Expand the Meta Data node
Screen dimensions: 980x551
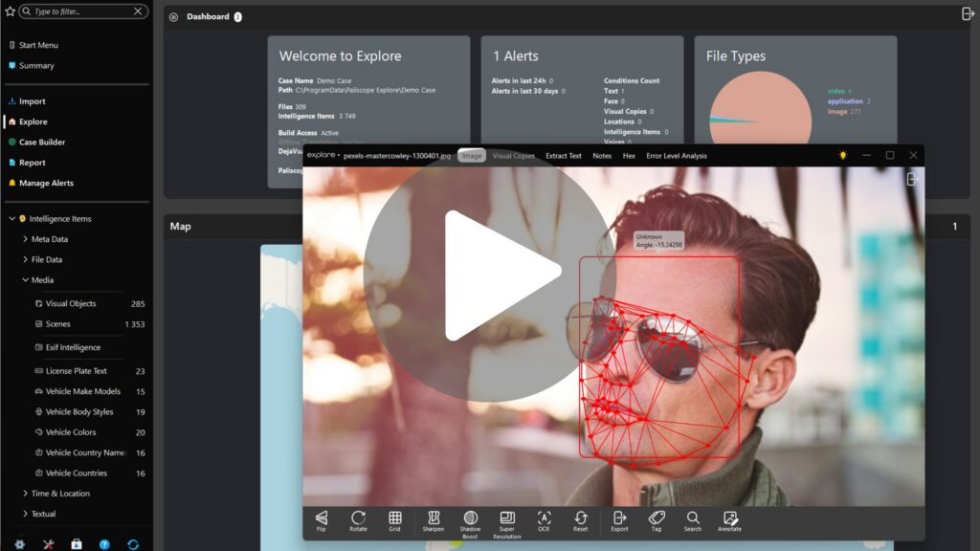click(25, 239)
